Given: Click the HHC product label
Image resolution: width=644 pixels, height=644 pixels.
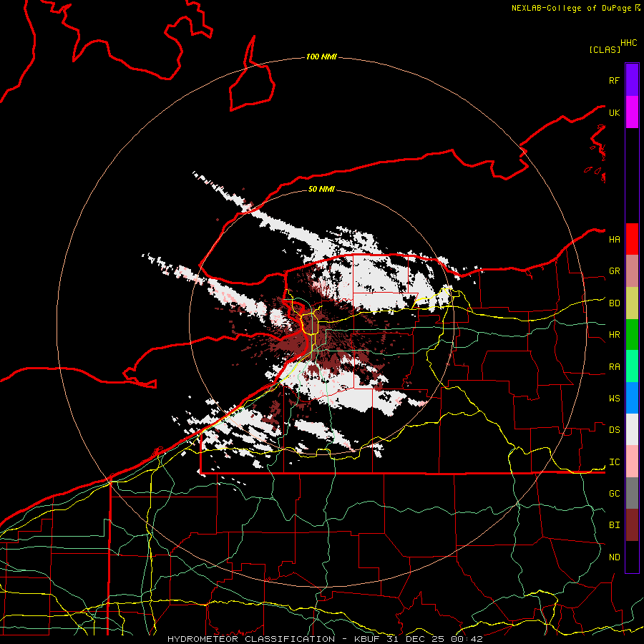Looking at the screenshot, I should pos(628,43).
